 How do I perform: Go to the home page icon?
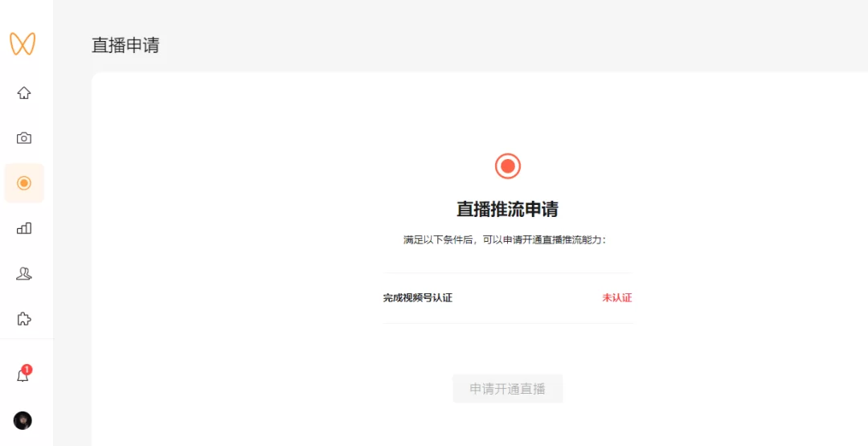coord(24,92)
